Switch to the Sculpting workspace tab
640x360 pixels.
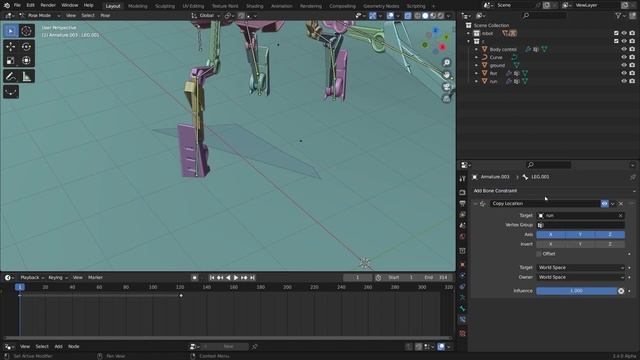[165, 6]
